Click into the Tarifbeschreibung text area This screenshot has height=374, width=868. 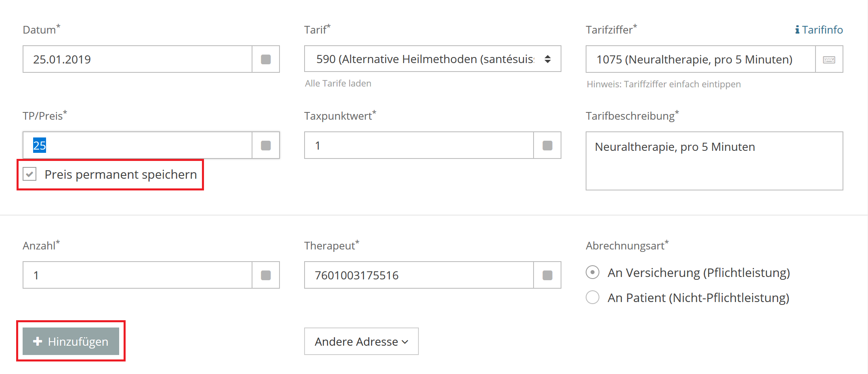coord(714,161)
